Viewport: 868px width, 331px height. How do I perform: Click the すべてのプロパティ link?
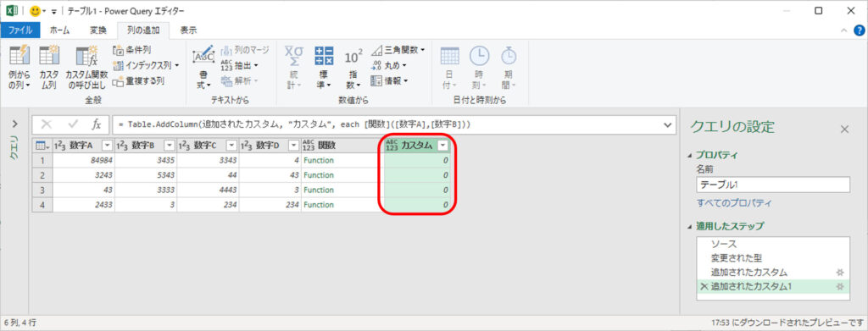coord(734,203)
